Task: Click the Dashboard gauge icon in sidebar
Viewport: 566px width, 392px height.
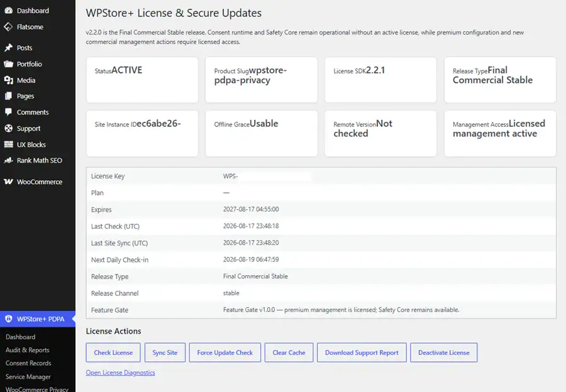Action: 8,11
